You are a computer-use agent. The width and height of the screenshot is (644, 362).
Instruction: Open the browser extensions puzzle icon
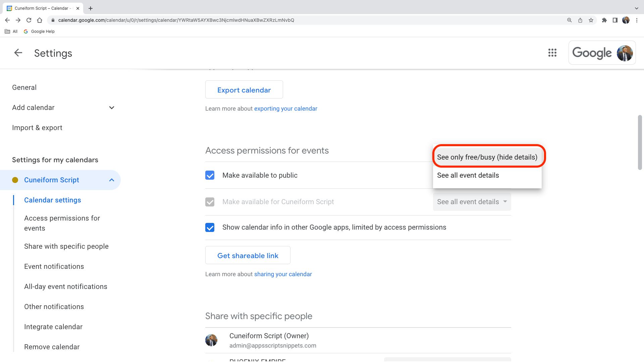604,20
